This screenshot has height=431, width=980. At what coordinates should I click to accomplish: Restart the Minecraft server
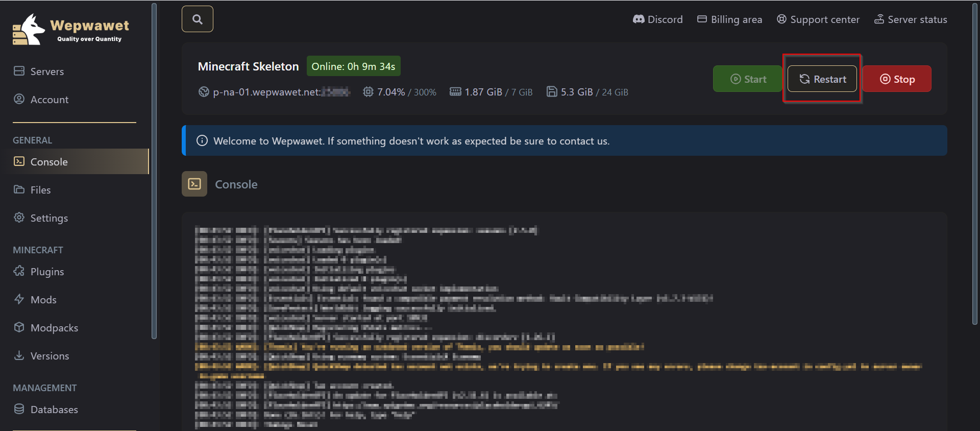click(822, 79)
